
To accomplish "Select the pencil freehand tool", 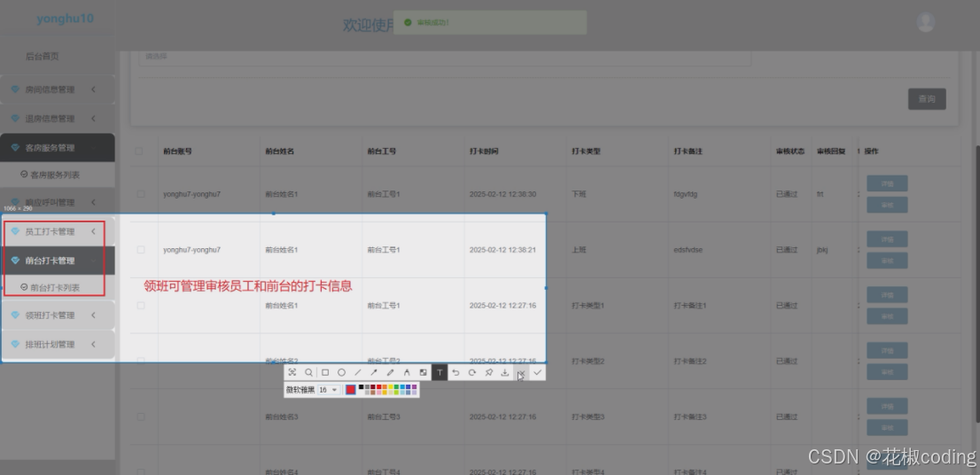I will tap(390, 372).
